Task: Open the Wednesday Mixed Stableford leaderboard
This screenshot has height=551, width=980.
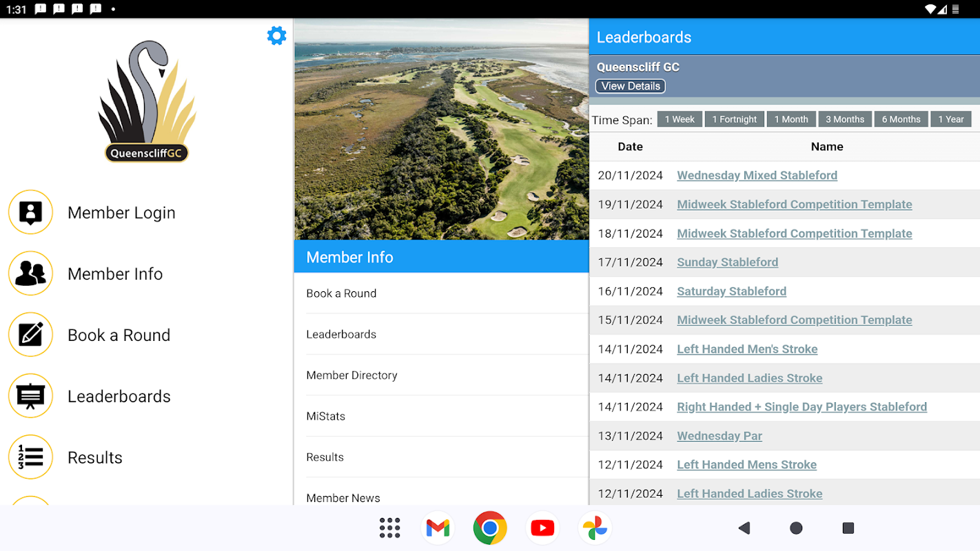Action: tap(757, 176)
